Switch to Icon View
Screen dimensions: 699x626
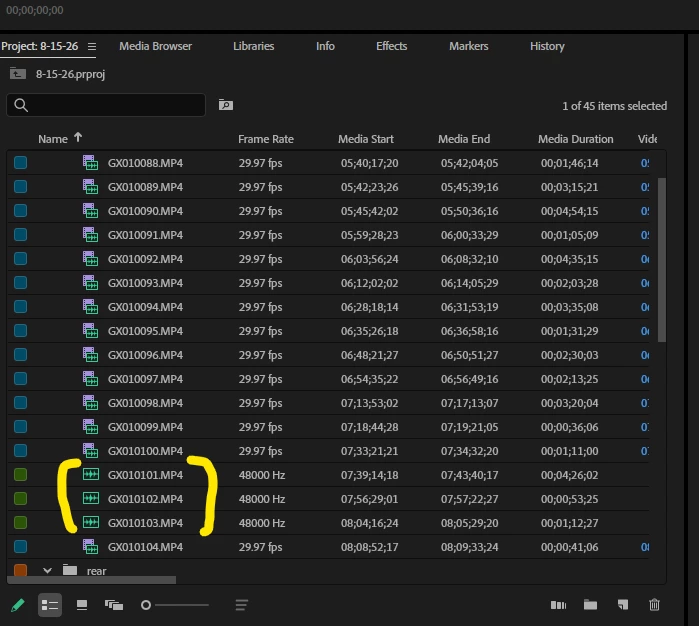82,605
